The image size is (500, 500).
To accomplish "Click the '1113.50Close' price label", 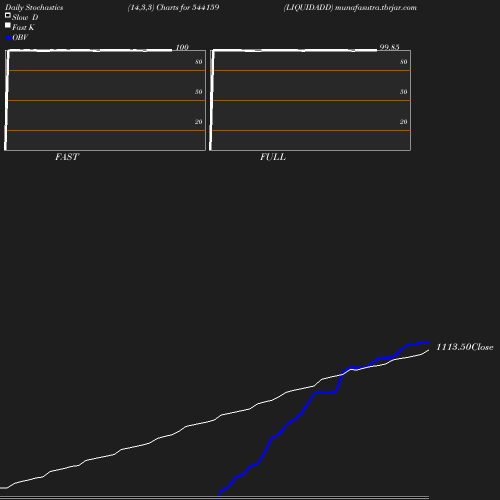I will point(465,347).
